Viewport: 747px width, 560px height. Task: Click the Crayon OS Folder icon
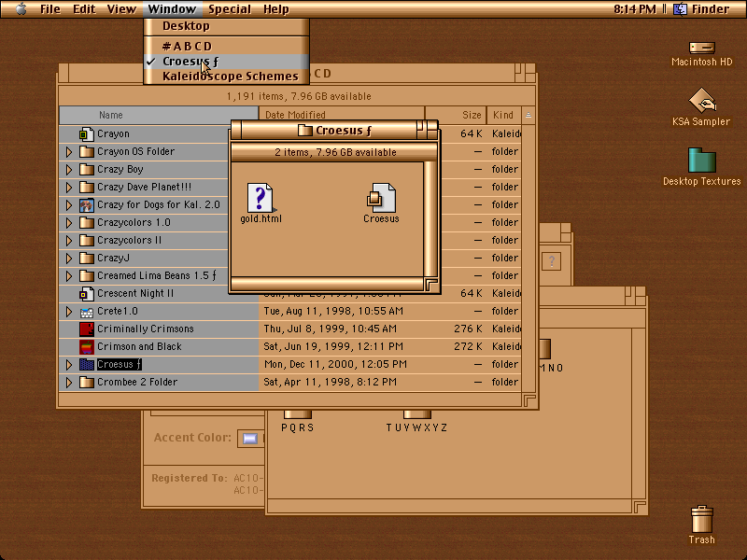tap(86, 152)
